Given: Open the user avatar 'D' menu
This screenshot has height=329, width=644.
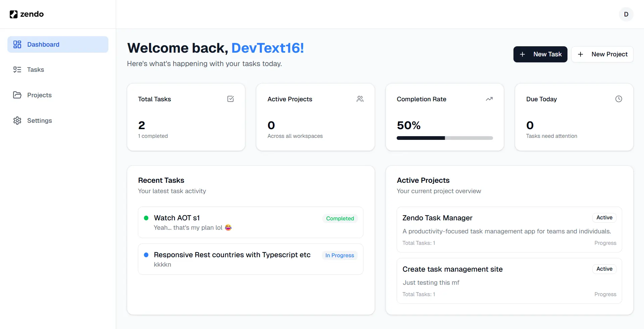Looking at the screenshot, I should pos(626,14).
